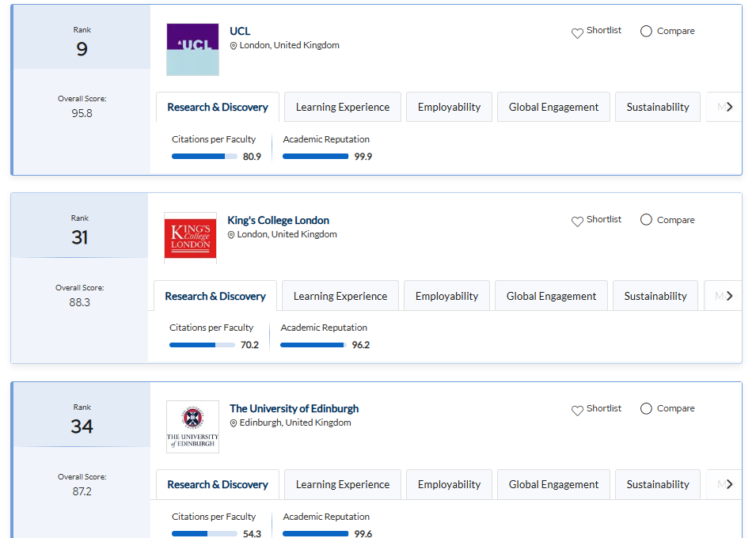756x538 pixels.
Task: Click the heart Shortlist icon for King's College London
Action: pos(577,222)
